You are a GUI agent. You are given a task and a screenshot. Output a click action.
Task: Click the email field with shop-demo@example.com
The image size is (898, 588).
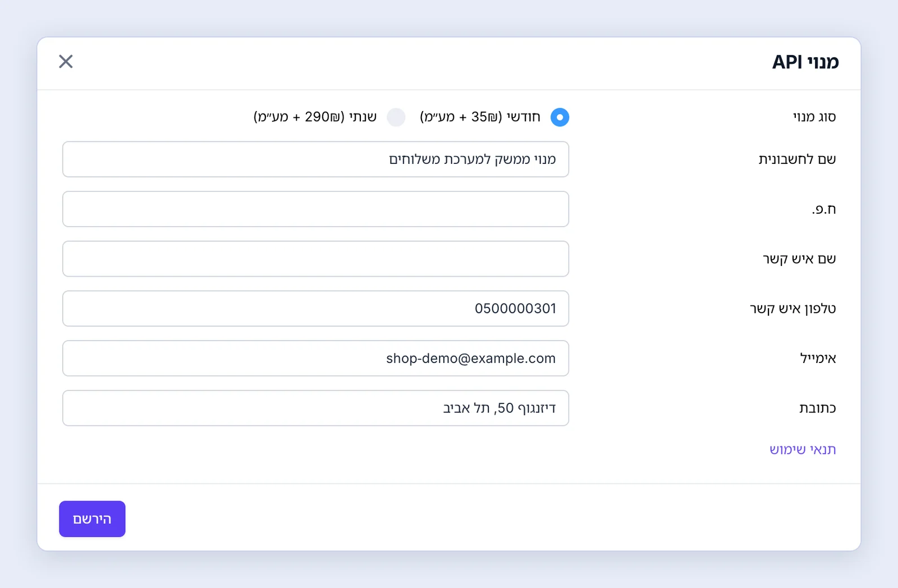(x=315, y=358)
